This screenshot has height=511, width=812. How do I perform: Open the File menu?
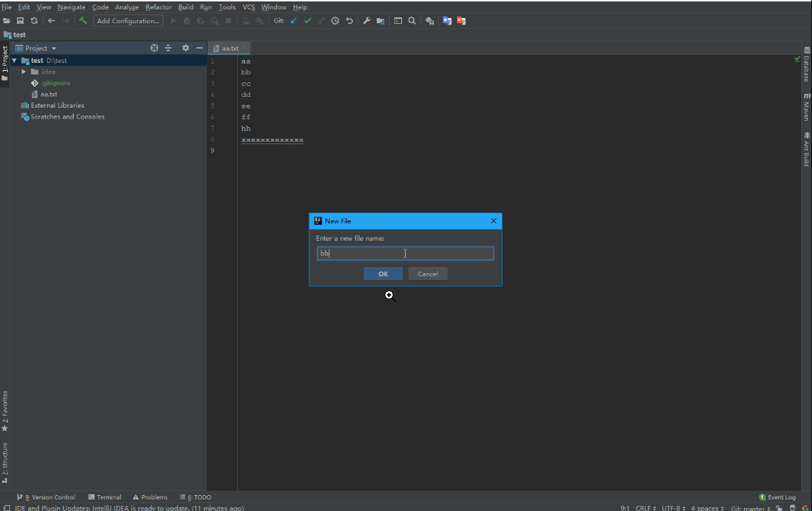7,7
